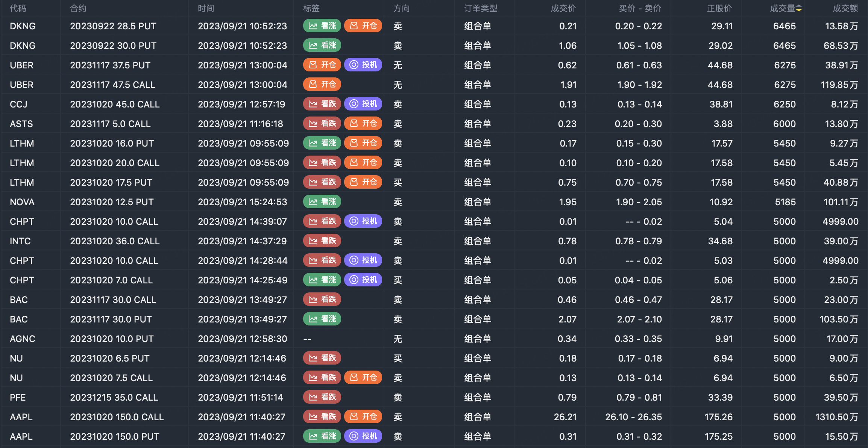Select contract 20231020 7.0 CALL
868x448 pixels.
click(111, 280)
